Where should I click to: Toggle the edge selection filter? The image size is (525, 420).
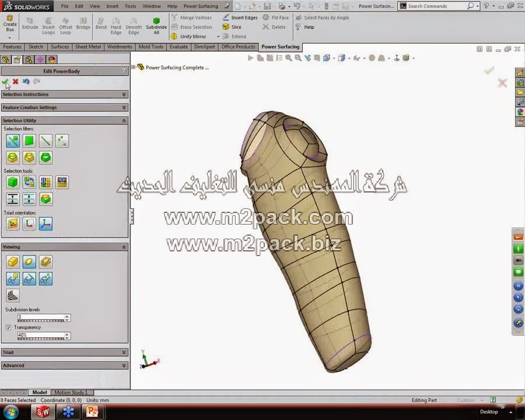[x=45, y=141]
